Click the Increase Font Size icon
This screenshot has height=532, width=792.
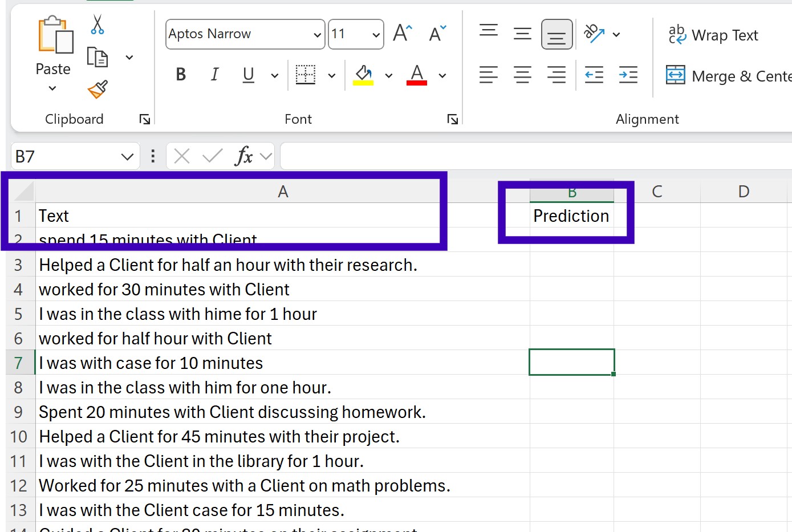(x=401, y=33)
